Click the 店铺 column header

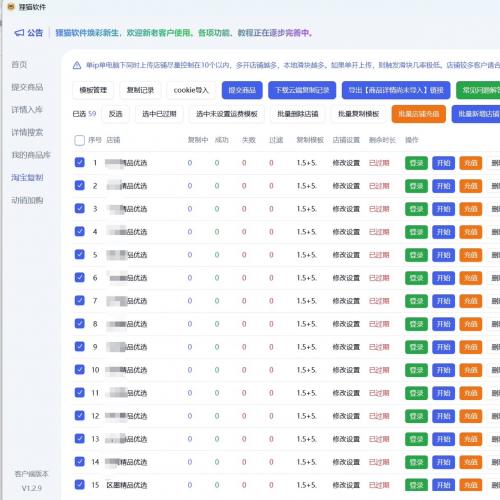(x=113, y=140)
